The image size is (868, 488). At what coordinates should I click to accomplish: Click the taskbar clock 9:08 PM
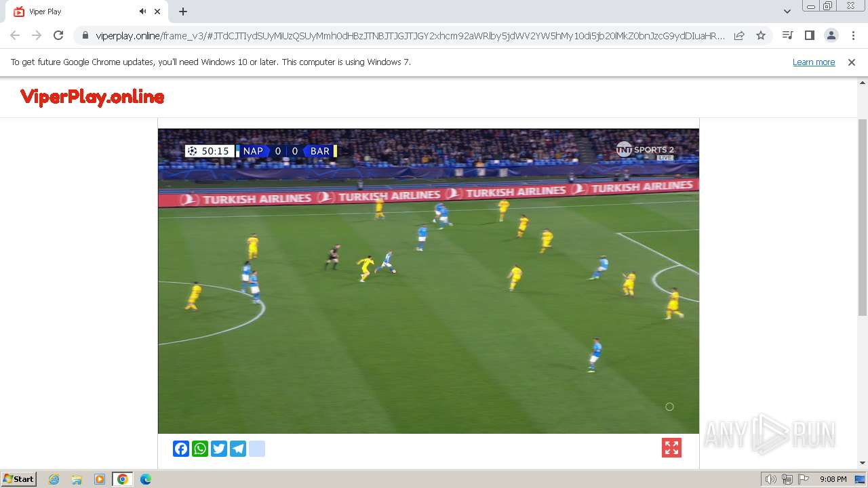point(833,479)
